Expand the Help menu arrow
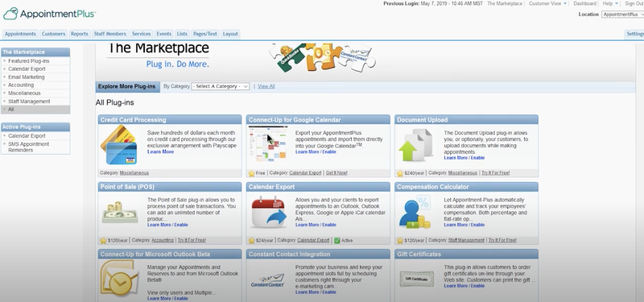 click(x=617, y=4)
